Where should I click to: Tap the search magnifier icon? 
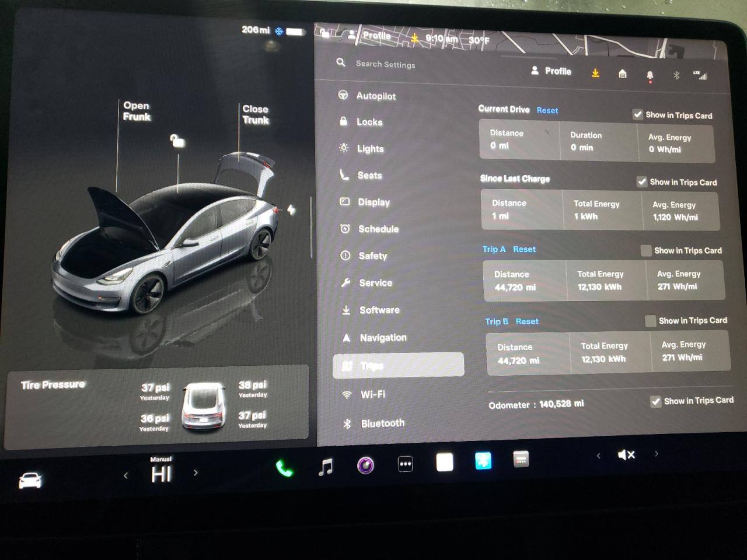[341, 62]
